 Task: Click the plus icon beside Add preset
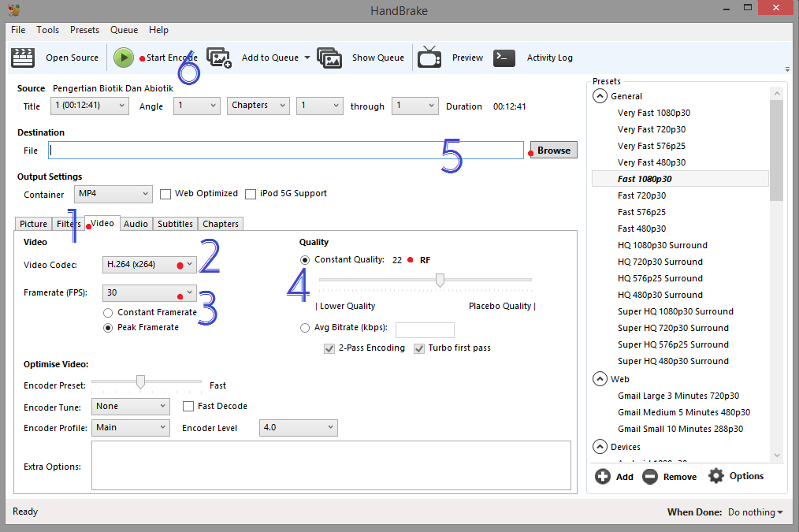pyautogui.click(x=602, y=477)
